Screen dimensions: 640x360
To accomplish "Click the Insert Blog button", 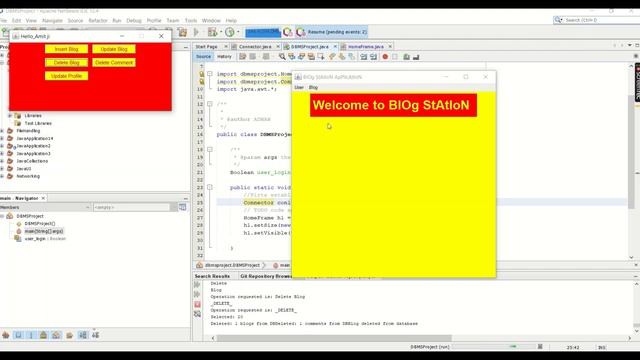I will 66,49.
